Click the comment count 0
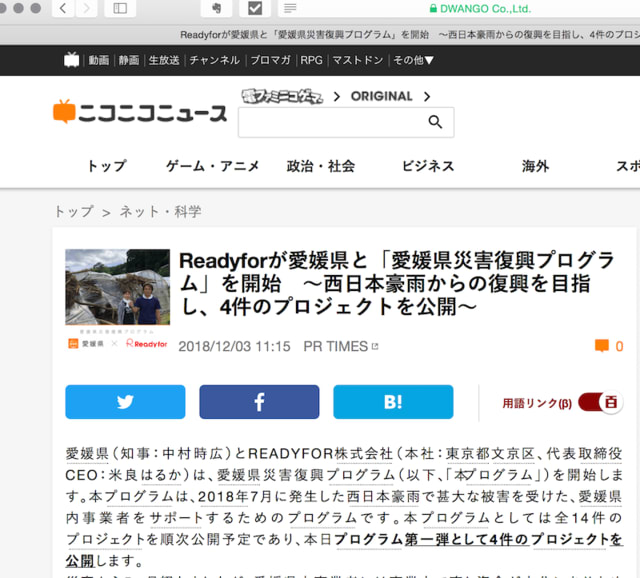The width and height of the screenshot is (640, 578). 619,347
